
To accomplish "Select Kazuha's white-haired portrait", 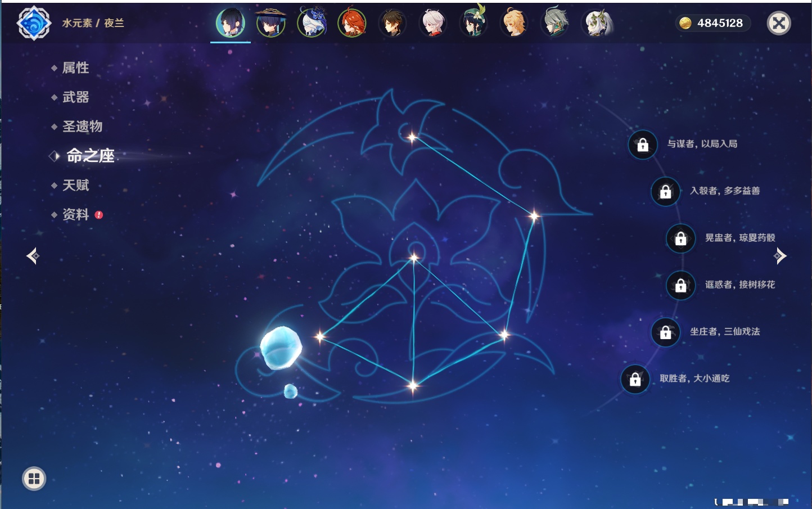I will point(433,23).
